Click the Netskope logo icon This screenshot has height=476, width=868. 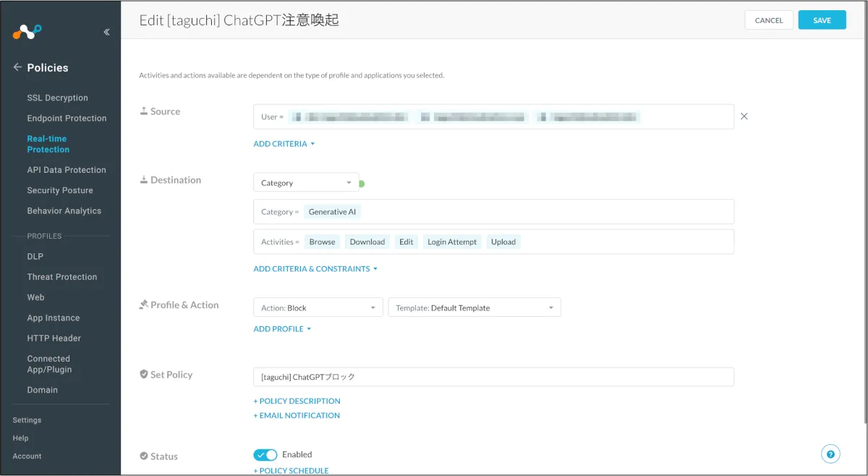[27, 31]
